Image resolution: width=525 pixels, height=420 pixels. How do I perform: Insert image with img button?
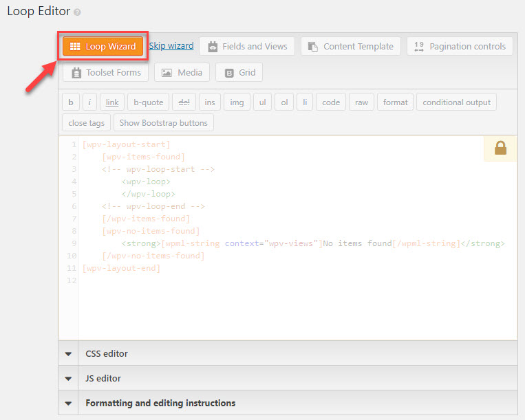[x=237, y=102]
